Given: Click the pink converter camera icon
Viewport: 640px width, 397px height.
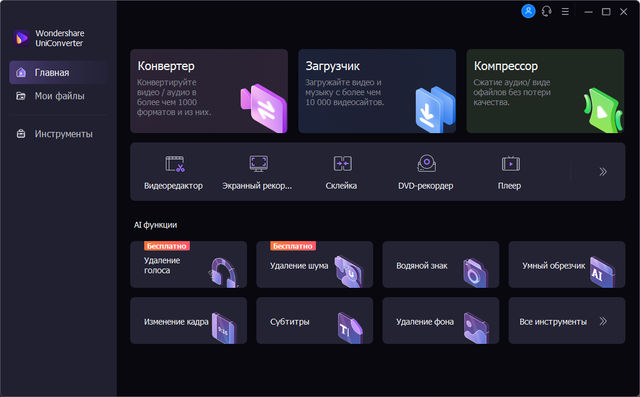Looking at the screenshot, I should [x=264, y=108].
